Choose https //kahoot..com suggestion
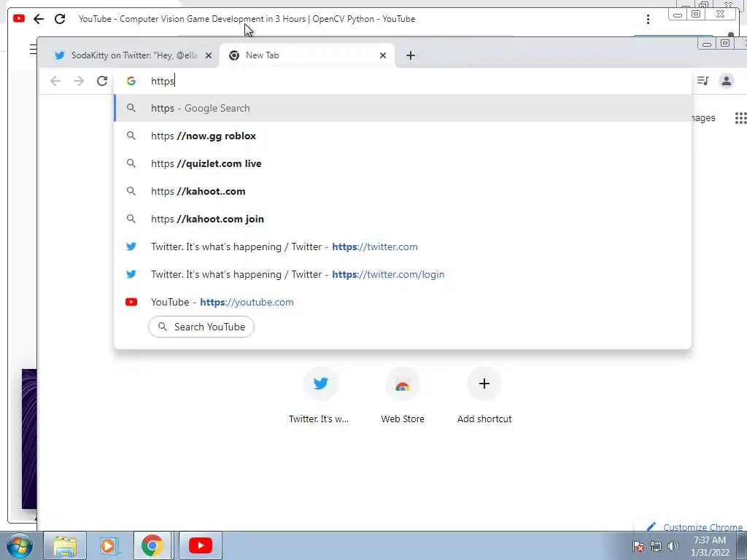The height and width of the screenshot is (560, 747). click(x=403, y=191)
